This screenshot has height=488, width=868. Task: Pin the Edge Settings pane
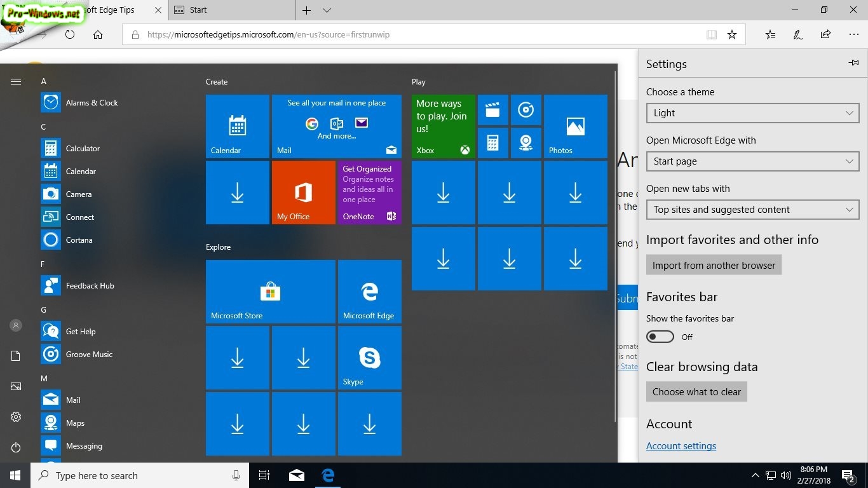(853, 63)
